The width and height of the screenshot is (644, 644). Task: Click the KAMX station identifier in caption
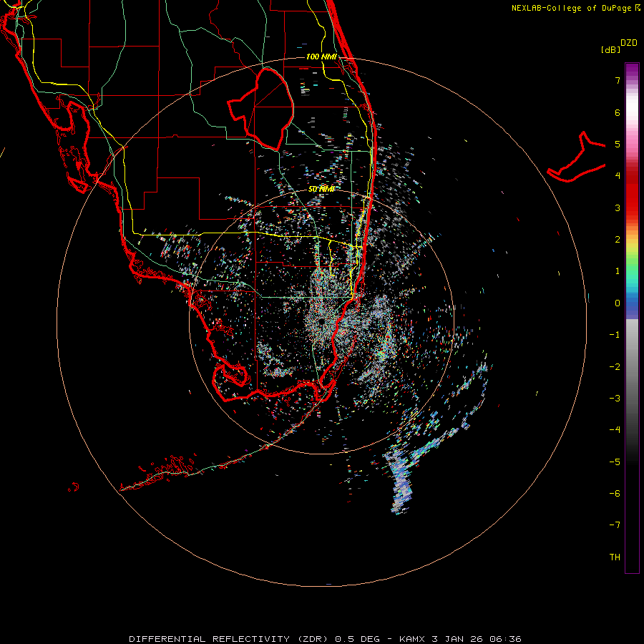click(x=413, y=639)
